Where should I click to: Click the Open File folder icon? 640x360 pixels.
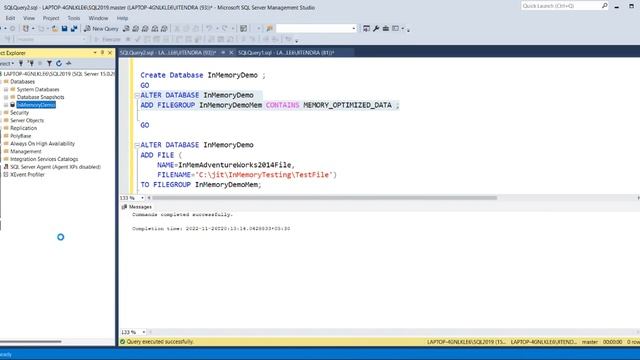55,29
